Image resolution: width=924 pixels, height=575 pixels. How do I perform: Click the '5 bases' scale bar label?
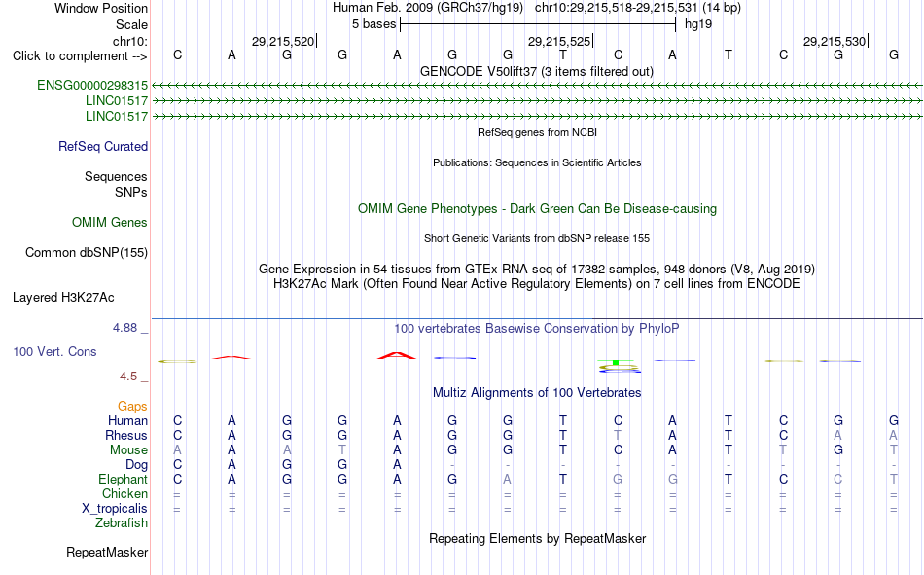(x=374, y=24)
